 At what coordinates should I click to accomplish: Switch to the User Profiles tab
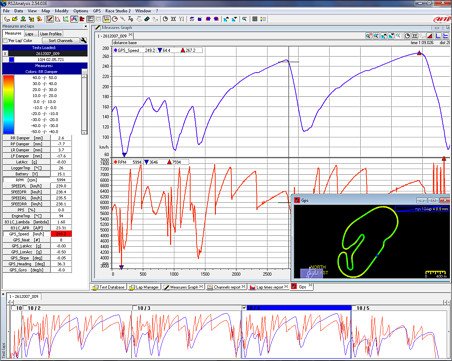(x=51, y=34)
